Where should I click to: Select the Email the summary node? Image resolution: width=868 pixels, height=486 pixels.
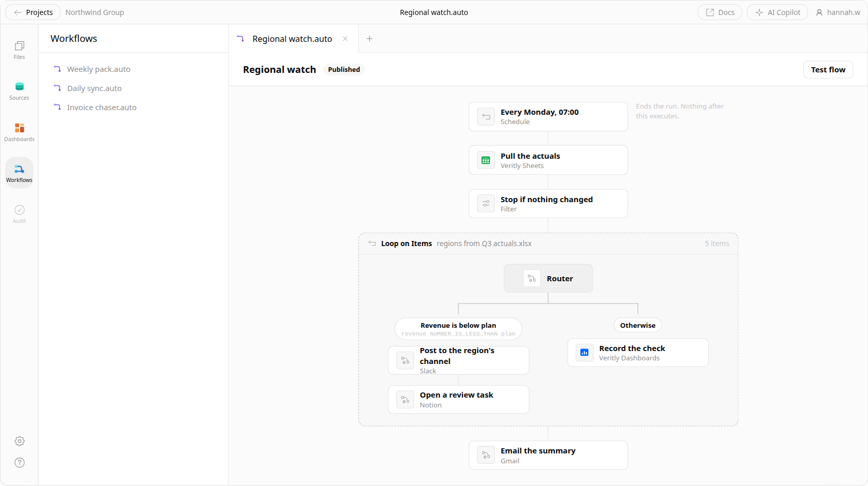pyautogui.click(x=548, y=455)
